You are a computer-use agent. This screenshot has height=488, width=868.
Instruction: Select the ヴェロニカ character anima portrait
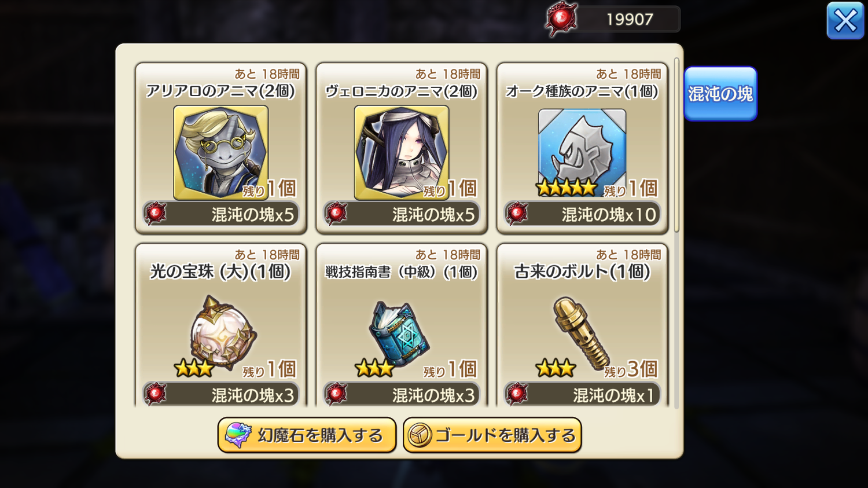tap(402, 153)
